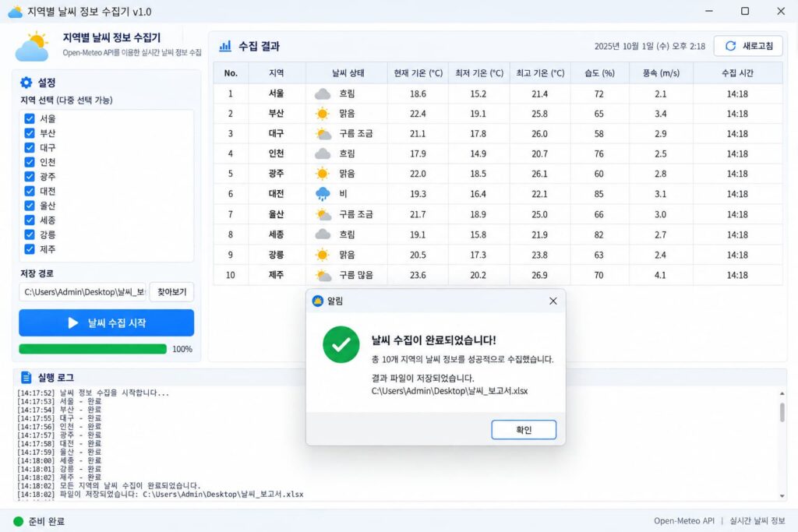Click the 26.1 max temperature cell

pos(539,174)
